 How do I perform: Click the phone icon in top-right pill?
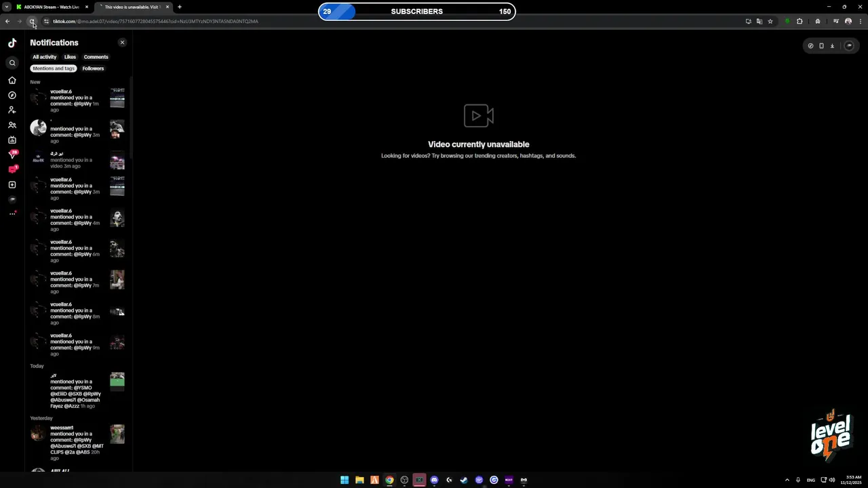coord(821,46)
